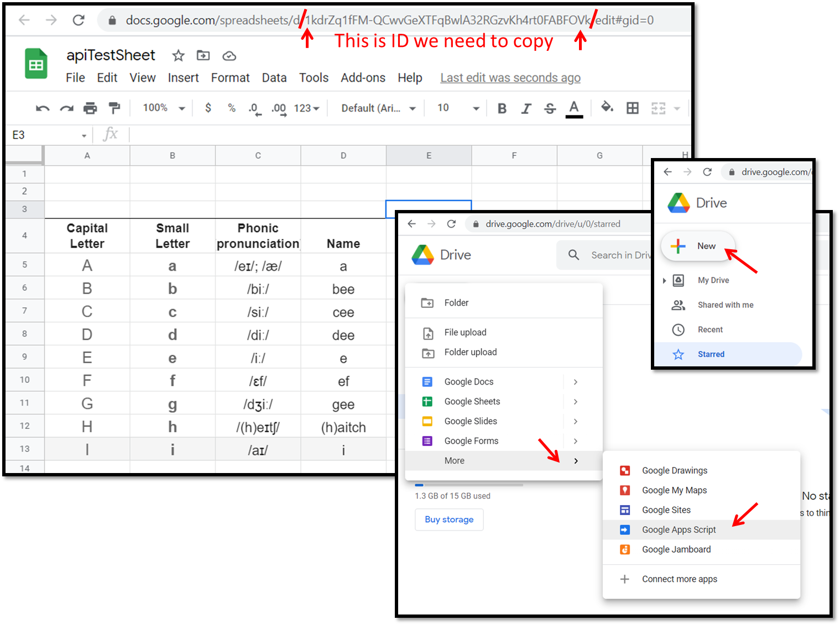This screenshot has height=625, width=840.
Task: Expand Google Sheets submenu chevron
Action: pyautogui.click(x=576, y=402)
